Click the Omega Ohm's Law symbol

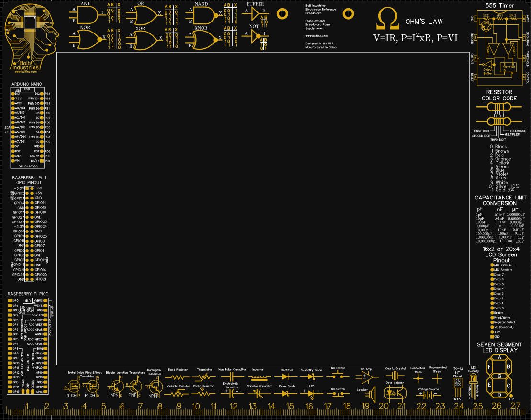pos(388,19)
